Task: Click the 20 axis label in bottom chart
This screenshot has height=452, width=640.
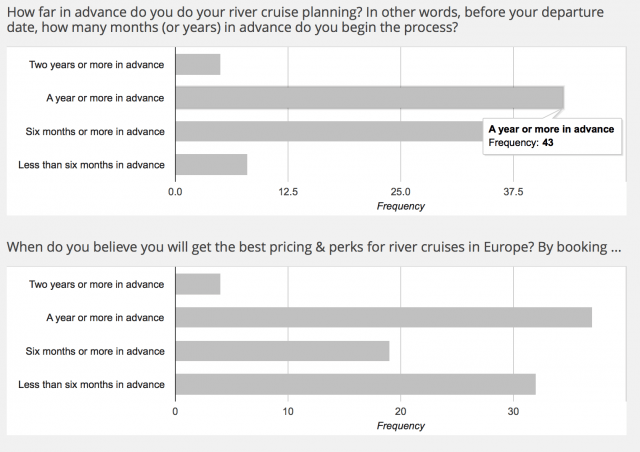Action: (x=400, y=412)
